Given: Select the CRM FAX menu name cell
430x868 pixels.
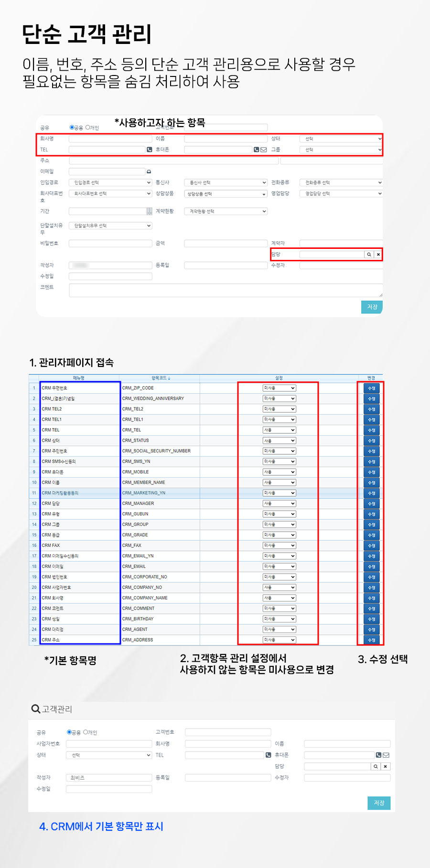Looking at the screenshot, I should (x=51, y=546).
